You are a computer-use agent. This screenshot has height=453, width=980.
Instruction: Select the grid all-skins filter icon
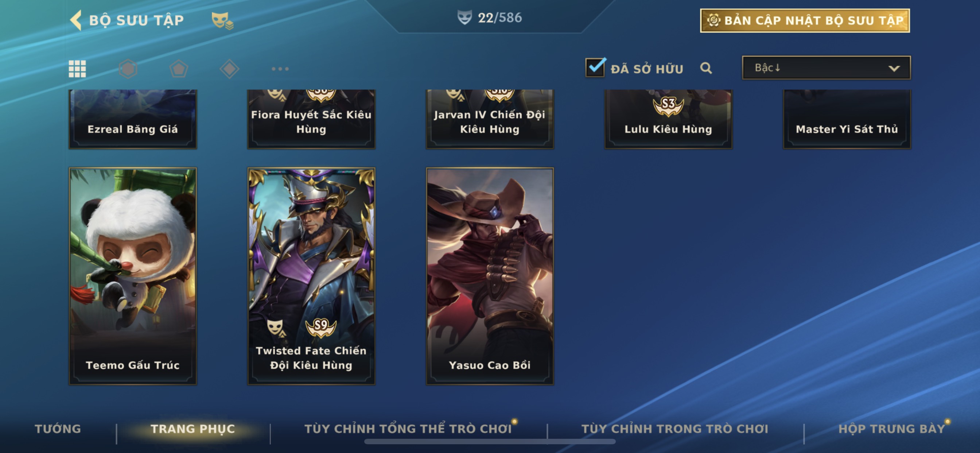(77, 69)
